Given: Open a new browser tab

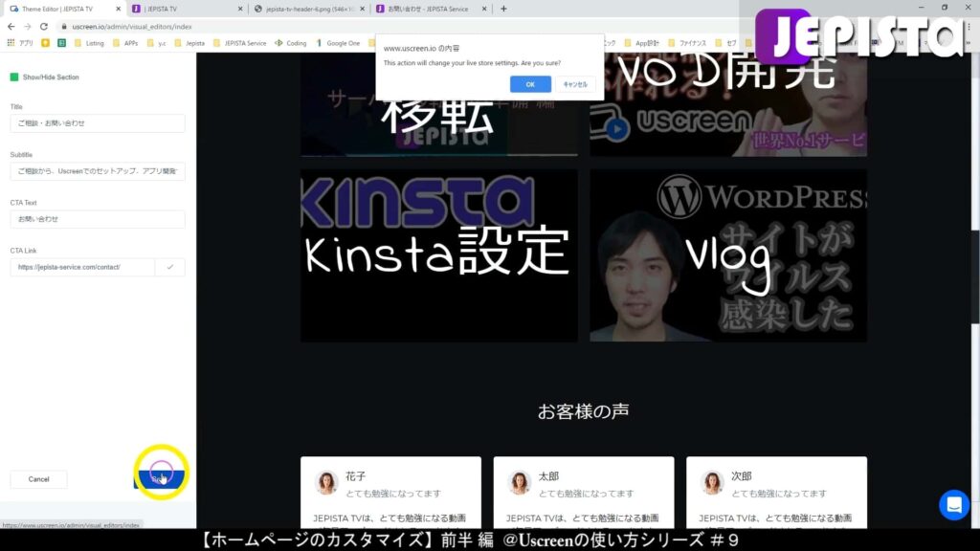Looking at the screenshot, I should tap(503, 9).
